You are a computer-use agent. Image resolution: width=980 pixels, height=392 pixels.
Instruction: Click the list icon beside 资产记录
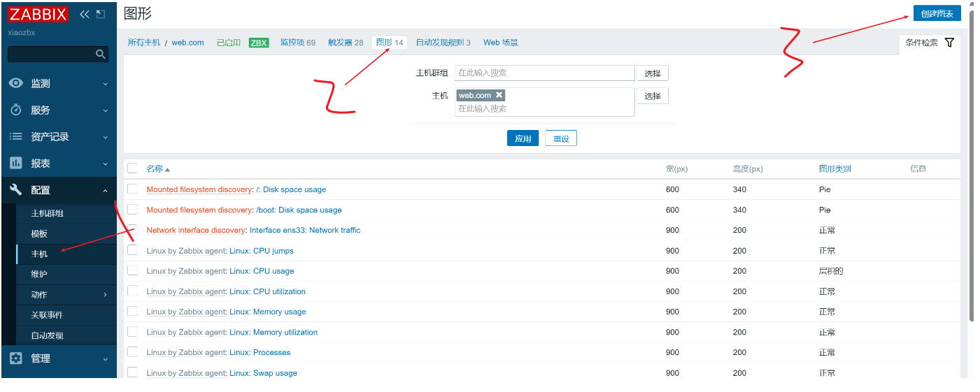pyautogui.click(x=16, y=136)
